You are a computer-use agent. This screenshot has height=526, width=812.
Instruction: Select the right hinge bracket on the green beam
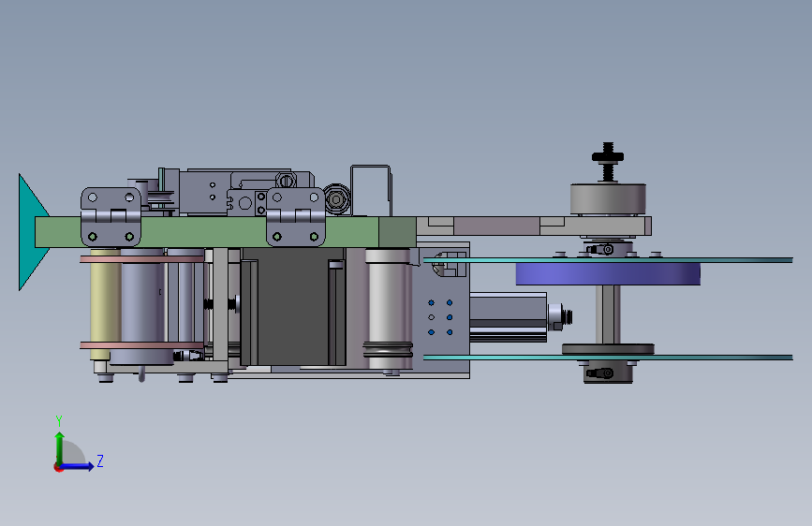click(x=296, y=216)
